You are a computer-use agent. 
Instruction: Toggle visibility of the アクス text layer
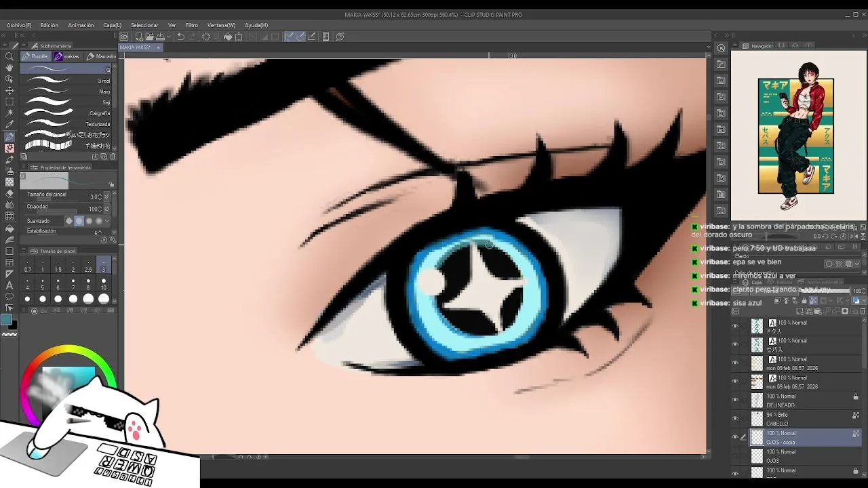pos(735,326)
